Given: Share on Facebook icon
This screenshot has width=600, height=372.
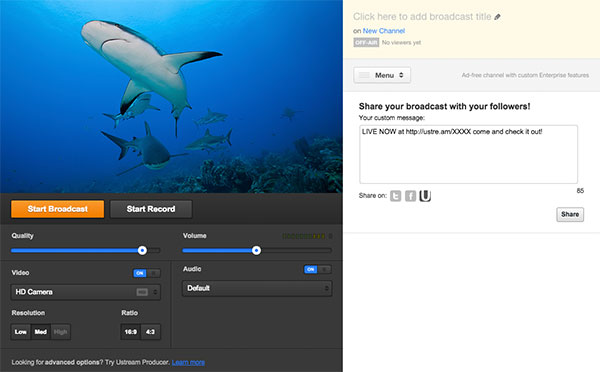Looking at the screenshot, I should click(410, 196).
